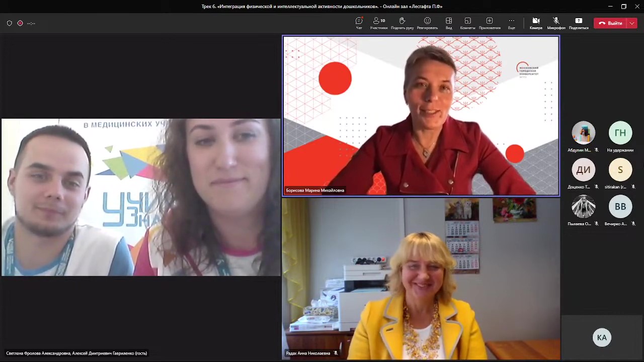Open the Вид layout menu
Viewport: 644px width, 362px height.
pos(449,23)
